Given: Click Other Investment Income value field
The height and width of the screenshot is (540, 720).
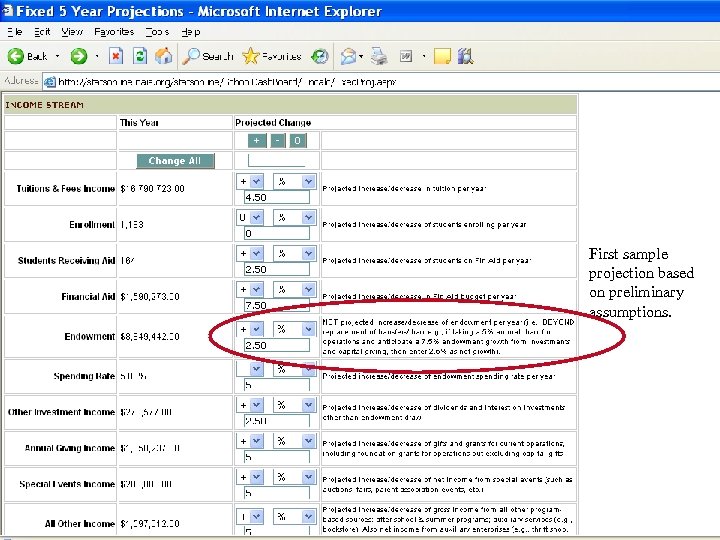Looking at the screenshot, I should pyautogui.click(x=277, y=421).
